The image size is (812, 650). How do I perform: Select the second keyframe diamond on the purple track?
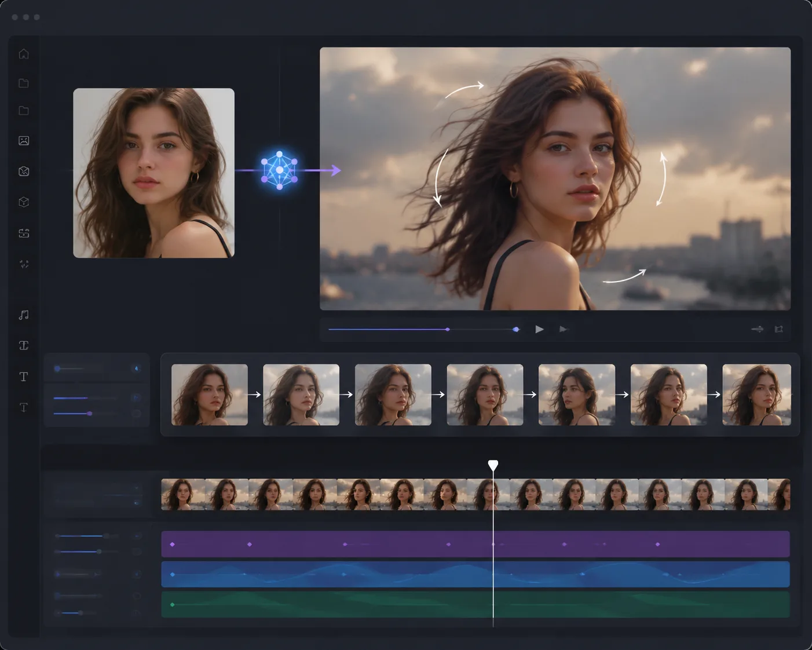pyautogui.click(x=250, y=544)
